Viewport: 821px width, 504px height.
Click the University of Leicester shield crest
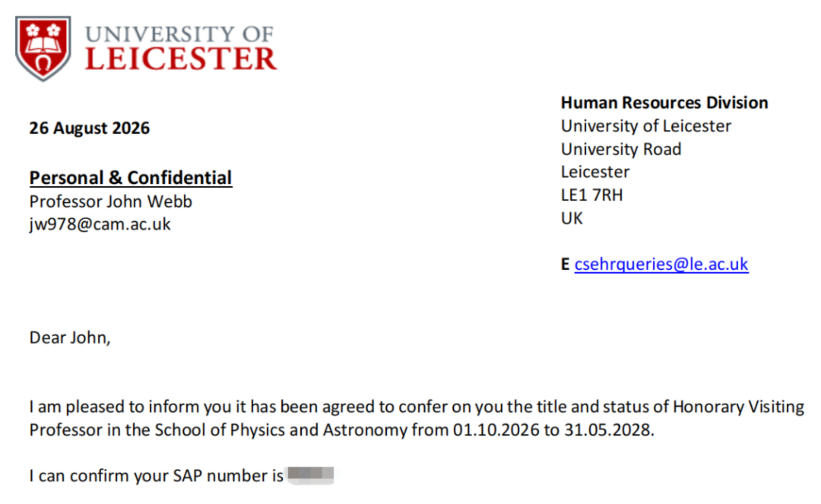coord(43,48)
